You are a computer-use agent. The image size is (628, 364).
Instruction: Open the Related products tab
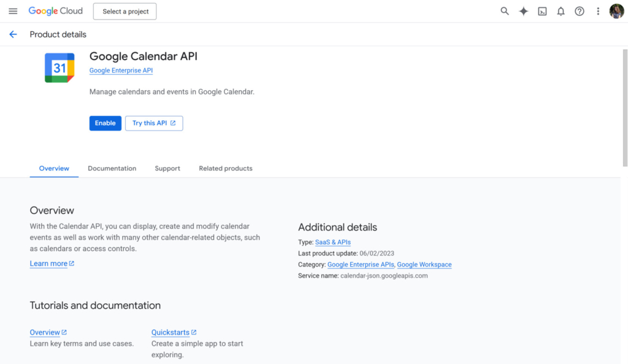click(226, 168)
